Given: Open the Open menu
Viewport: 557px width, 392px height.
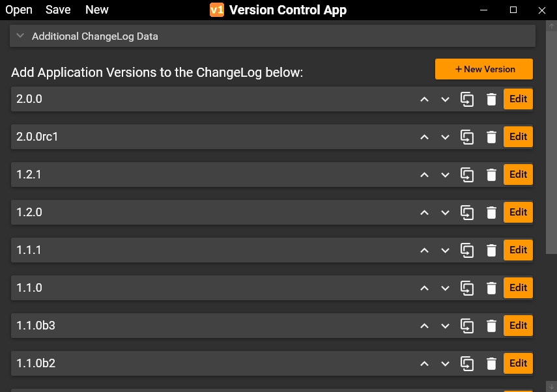Looking at the screenshot, I should 19,10.
